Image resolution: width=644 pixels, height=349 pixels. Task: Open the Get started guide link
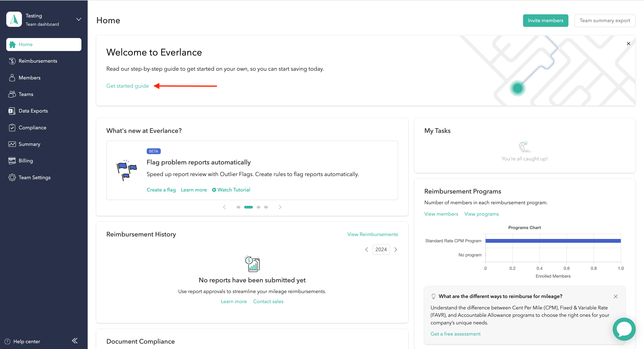[127, 86]
